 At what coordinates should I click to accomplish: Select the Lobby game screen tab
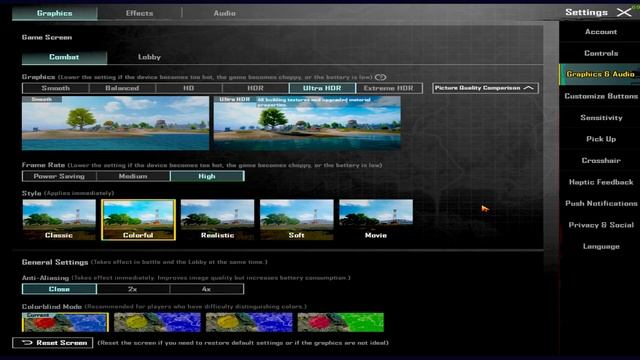(x=149, y=57)
